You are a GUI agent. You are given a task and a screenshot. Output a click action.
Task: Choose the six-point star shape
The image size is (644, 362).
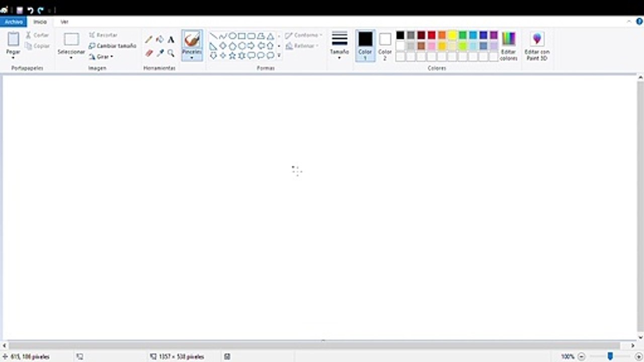(x=242, y=55)
